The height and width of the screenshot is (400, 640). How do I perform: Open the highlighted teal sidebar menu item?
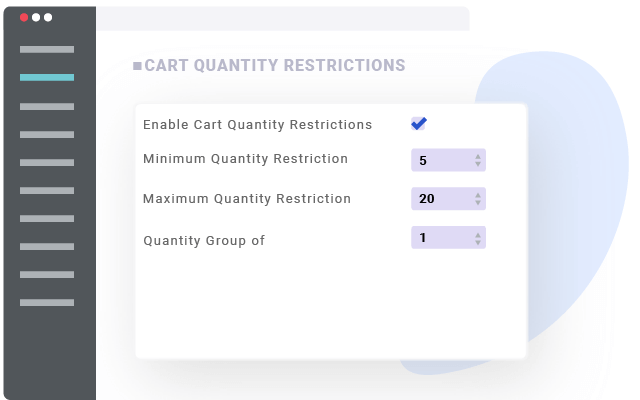47,77
